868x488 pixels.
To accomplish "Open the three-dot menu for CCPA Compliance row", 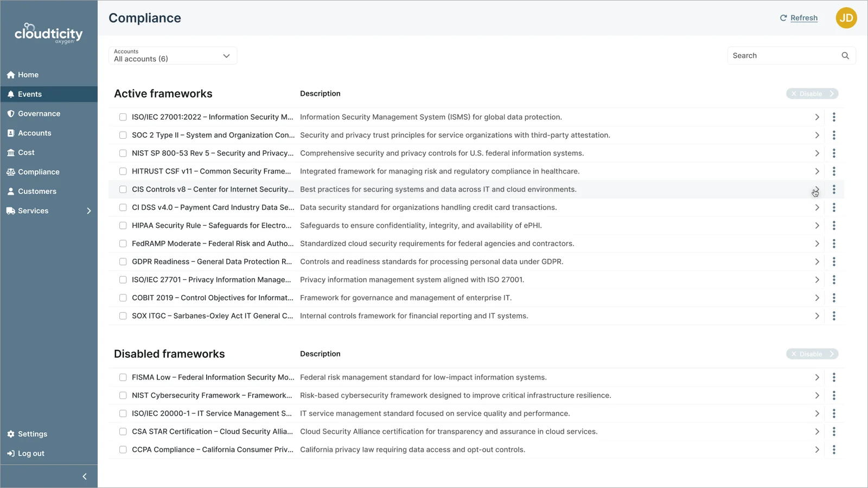I will pos(834,450).
